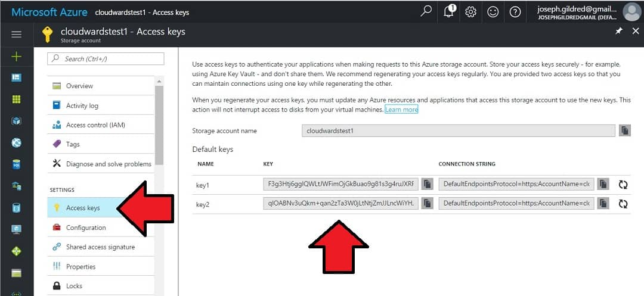
Task: Click the NAME column header
Action: pos(205,164)
